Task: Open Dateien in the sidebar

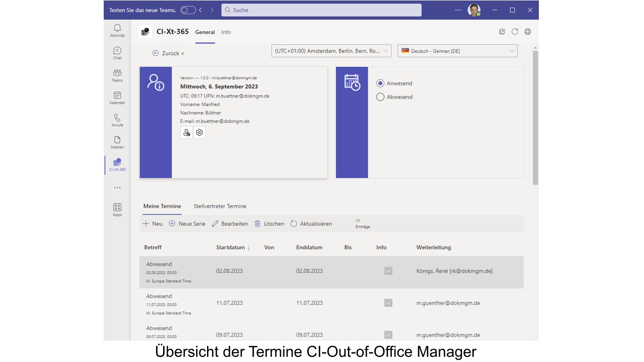Action: pos(117,142)
